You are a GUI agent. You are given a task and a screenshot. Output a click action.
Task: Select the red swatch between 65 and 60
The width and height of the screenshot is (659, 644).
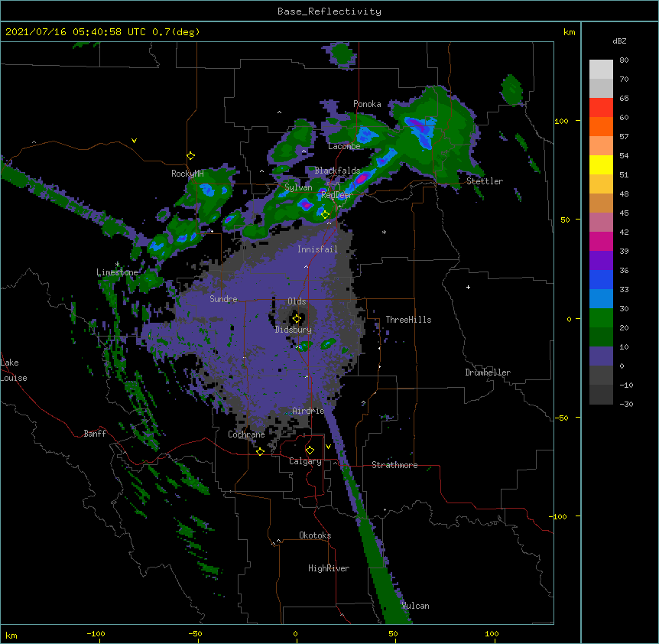(601, 108)
